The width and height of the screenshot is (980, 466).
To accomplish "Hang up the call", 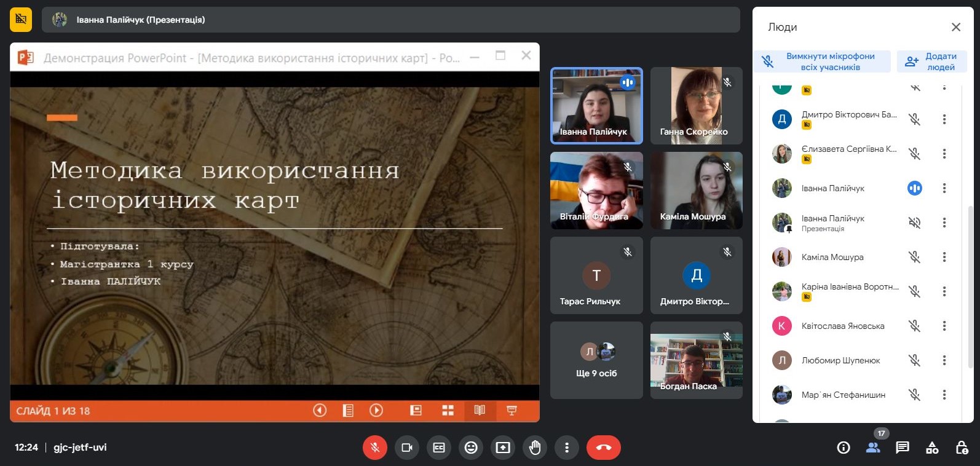I will pos(603,448).
